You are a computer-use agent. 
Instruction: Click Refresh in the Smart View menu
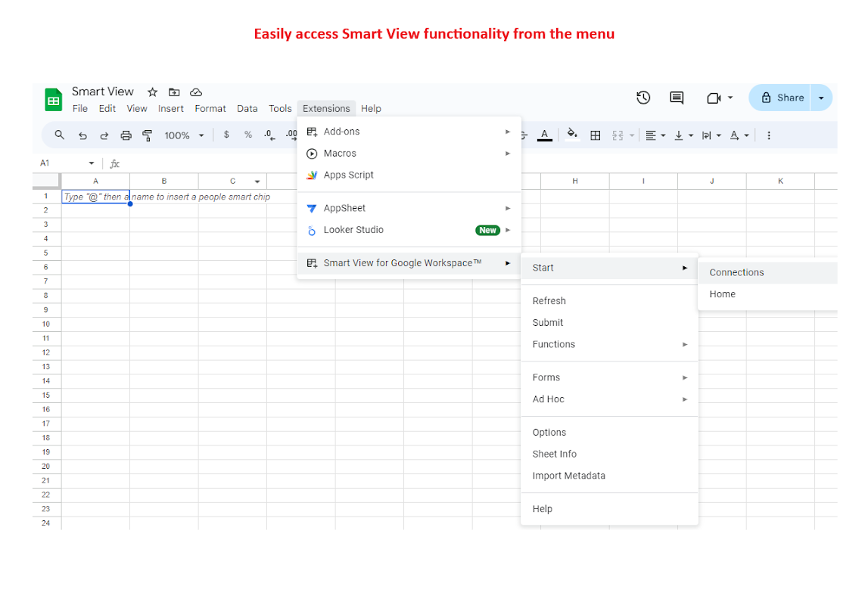pyautogui.click(x=609, y=301)
